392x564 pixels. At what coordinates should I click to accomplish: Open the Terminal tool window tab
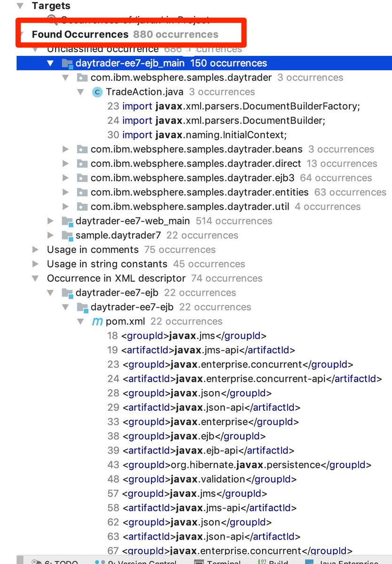click(218, 561)
